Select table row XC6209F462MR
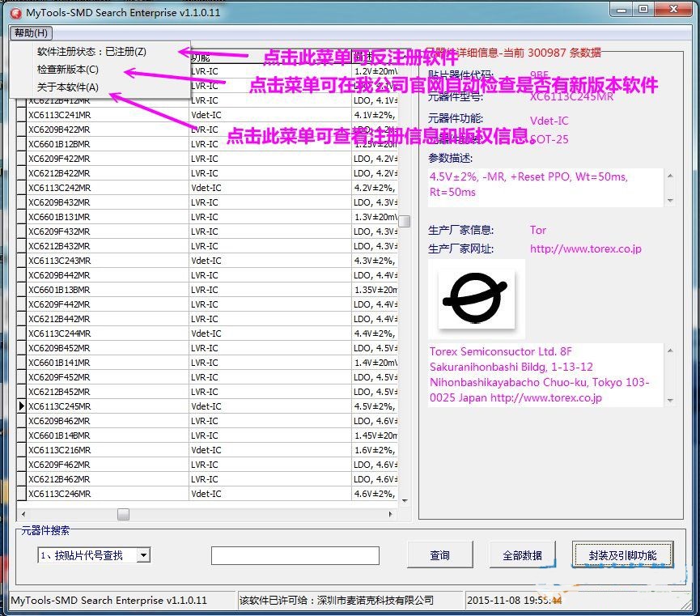Screen dimensions: 700x616 [207, 465]
